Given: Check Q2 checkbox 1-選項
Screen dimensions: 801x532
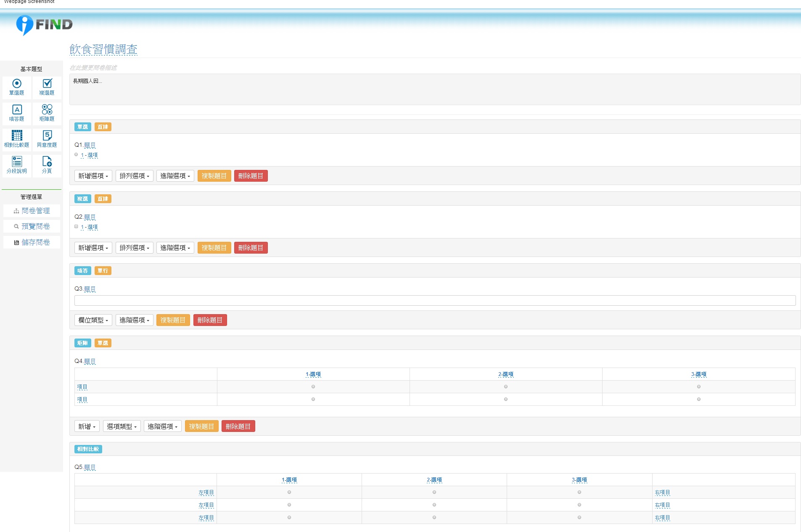Looking at the screenshot, I should tap(76, 227).
